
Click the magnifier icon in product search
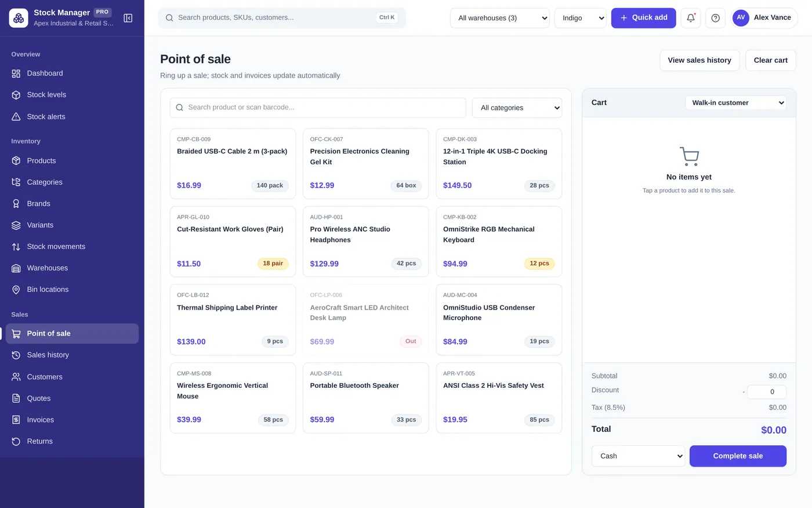[x=180, y=107]
